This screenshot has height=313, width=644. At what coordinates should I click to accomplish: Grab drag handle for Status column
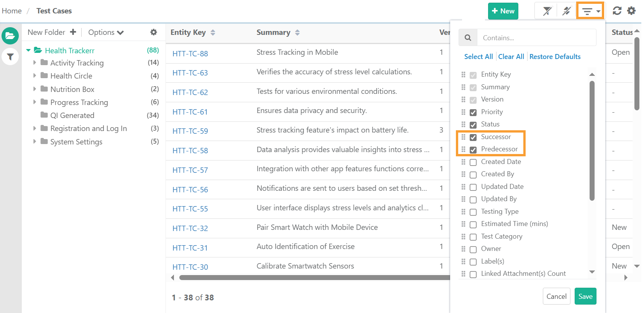[463, 124]
